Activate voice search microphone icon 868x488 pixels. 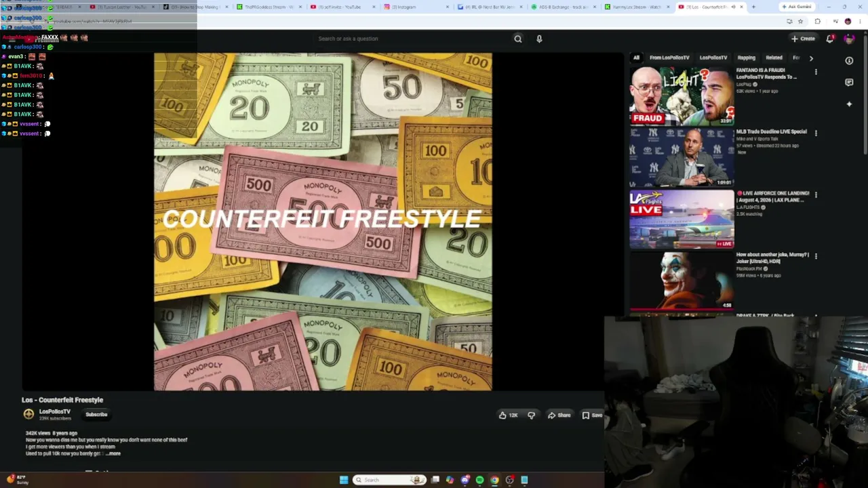click(539, 39)
